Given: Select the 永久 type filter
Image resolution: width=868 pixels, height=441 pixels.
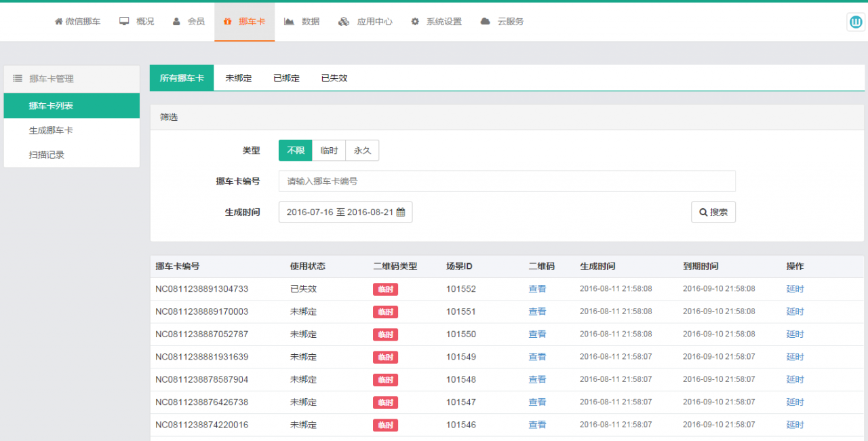Looking at the screenshot, I should (x=361, y=150).
